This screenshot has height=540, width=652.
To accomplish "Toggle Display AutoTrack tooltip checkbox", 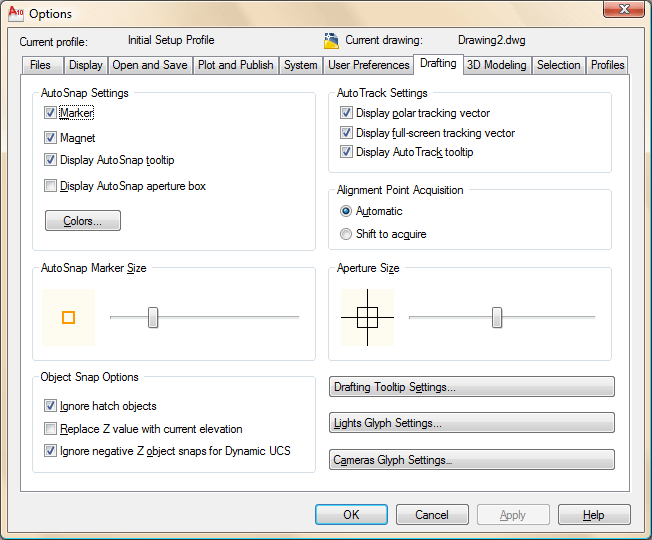I will coord(346,152).
